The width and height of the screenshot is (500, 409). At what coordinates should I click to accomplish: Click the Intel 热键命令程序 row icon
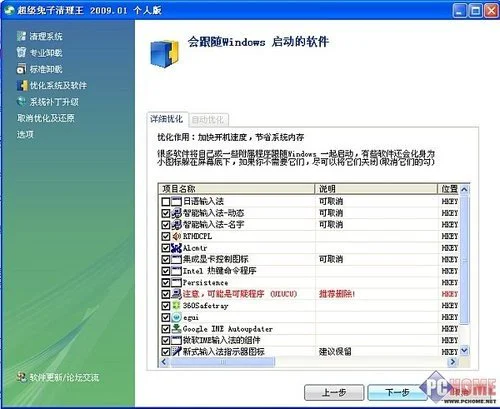[x=176, y=271]
